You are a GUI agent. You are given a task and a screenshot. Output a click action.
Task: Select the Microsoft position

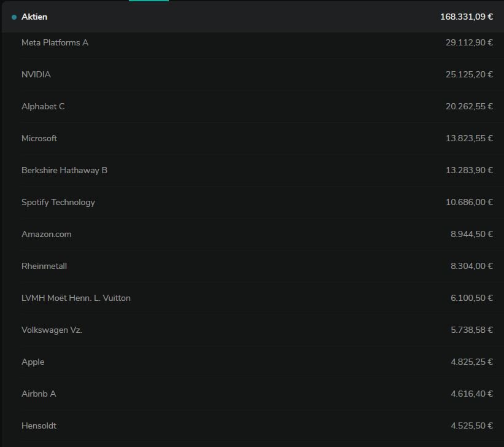click(39, 139)
